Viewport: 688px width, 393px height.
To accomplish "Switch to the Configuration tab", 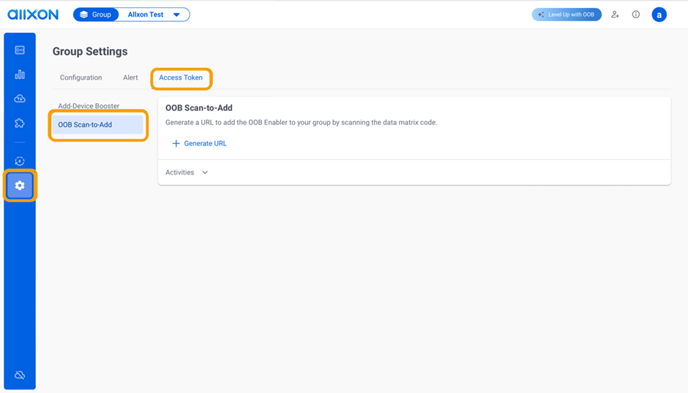I will click(81, 78).
